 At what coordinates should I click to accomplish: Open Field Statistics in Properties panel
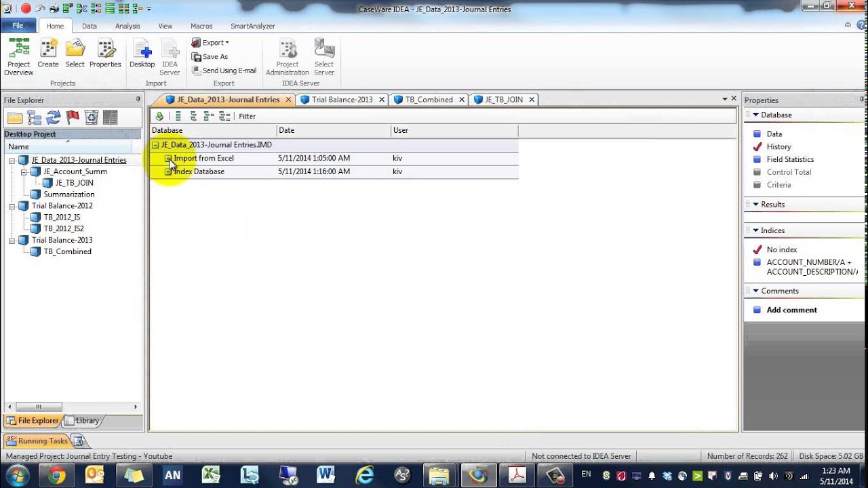[x=790, y=159]
